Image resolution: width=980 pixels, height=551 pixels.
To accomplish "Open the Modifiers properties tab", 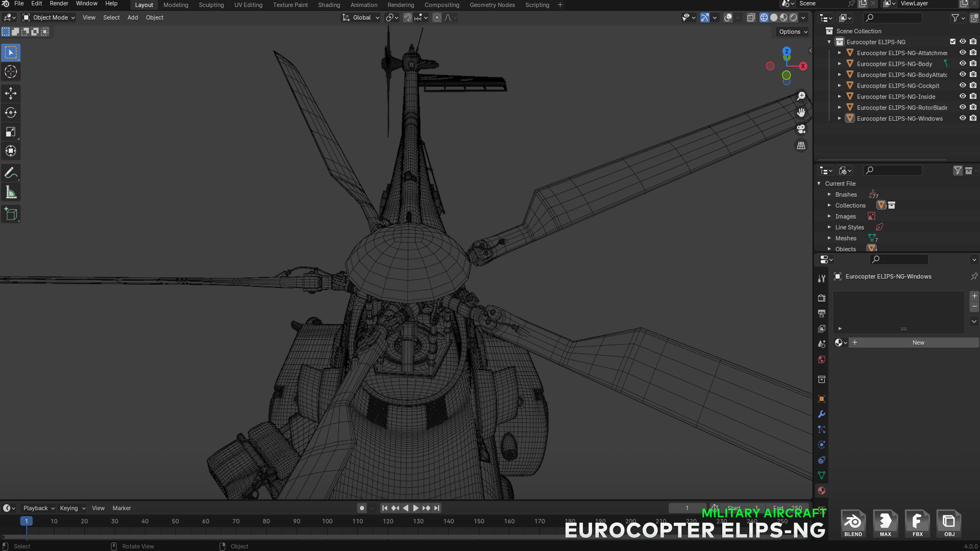I will 822,414.
